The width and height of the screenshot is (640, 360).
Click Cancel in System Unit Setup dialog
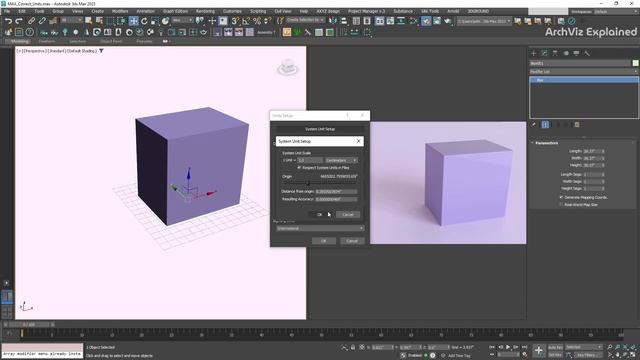348,214
